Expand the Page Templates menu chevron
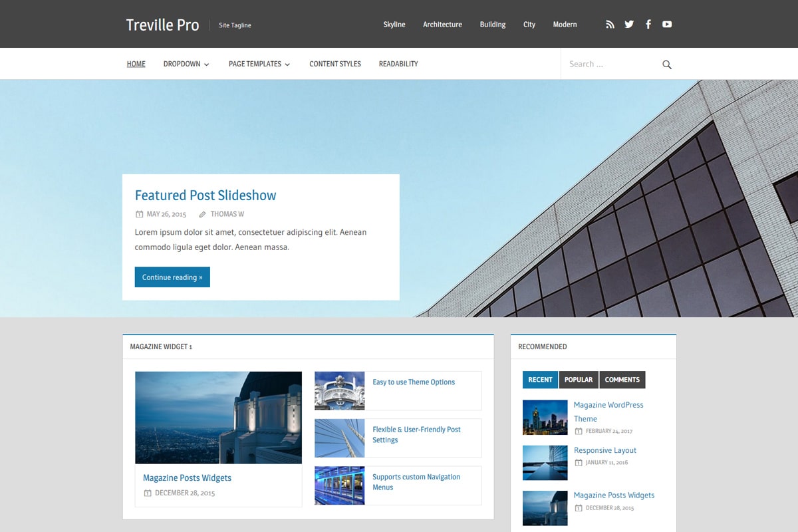Image resolution: width=798 pixels, height=532 pixels. point(287,65)
